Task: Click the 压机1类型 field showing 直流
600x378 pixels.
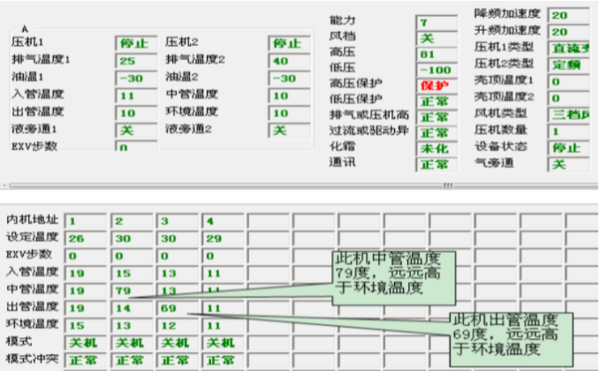Action: point(569,48)
